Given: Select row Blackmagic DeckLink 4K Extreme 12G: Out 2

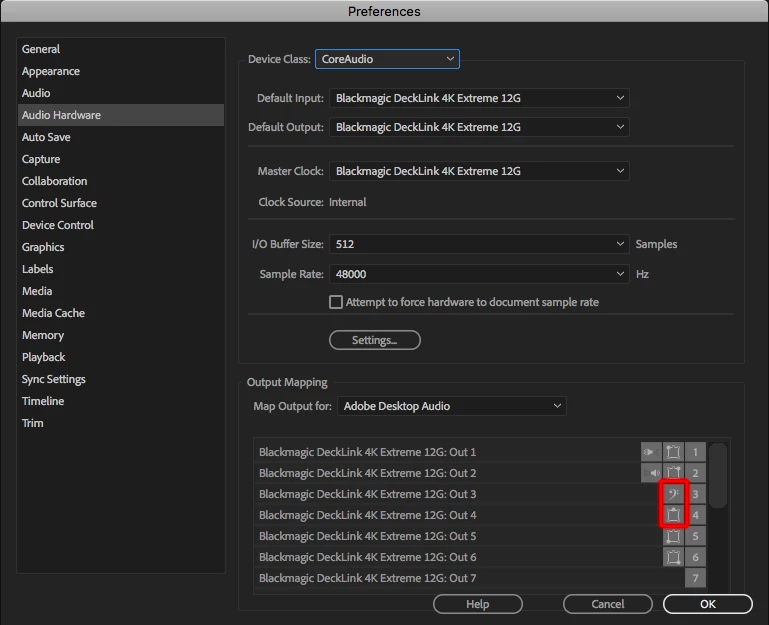Looking at the screenshot, I should tap(480, 473).
